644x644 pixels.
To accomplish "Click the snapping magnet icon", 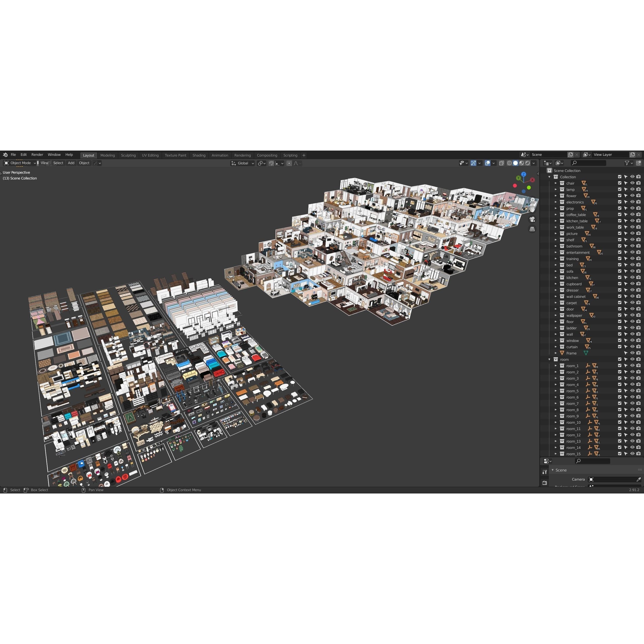I will tap(271, 163).
